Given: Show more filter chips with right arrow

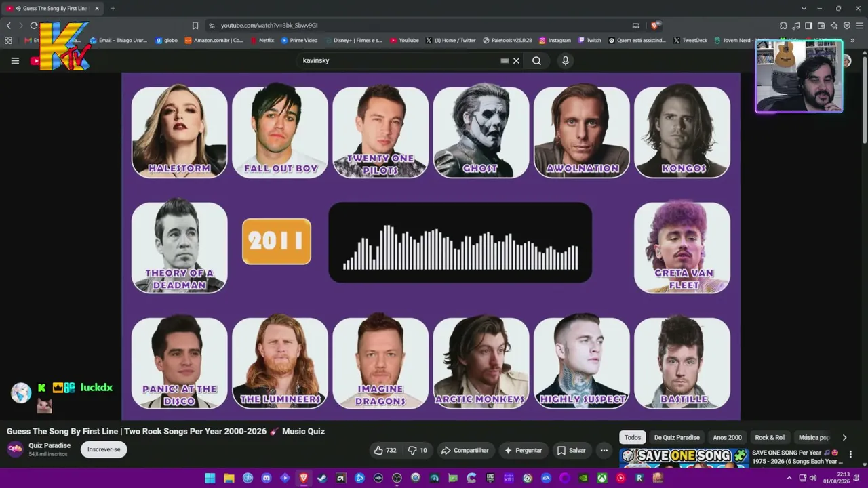Looking at the screenshot, I should coord(844,438).
